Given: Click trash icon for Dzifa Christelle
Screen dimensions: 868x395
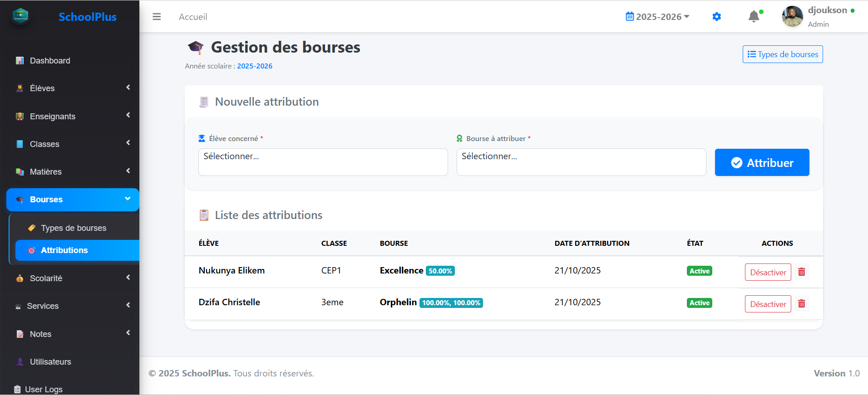Looking at the screenshot, I should point(801,304).
